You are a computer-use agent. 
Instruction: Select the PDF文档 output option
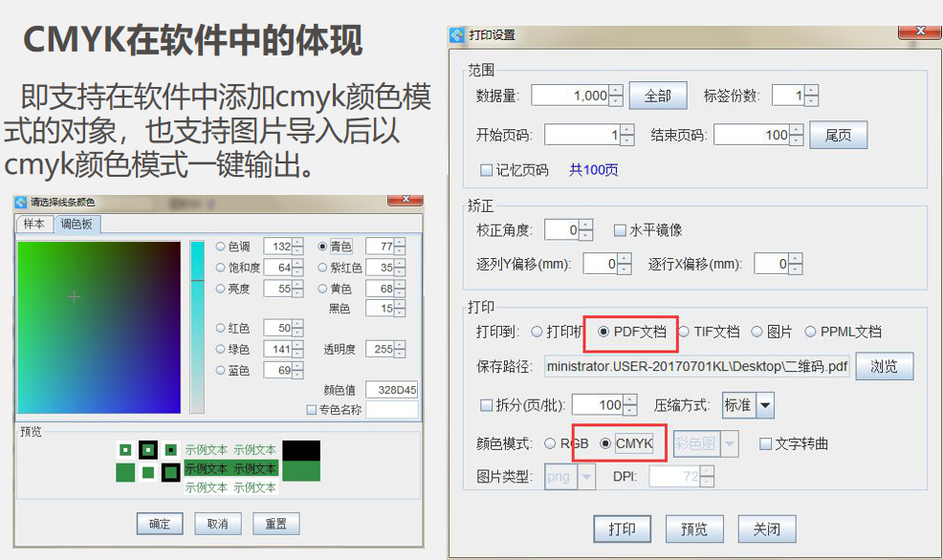click(x=603, y=332)
